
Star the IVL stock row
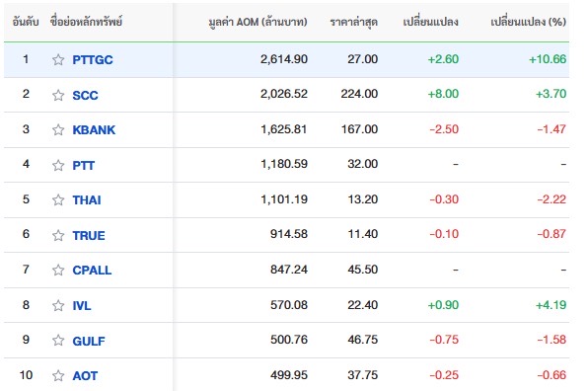click(x=58, y=305)
